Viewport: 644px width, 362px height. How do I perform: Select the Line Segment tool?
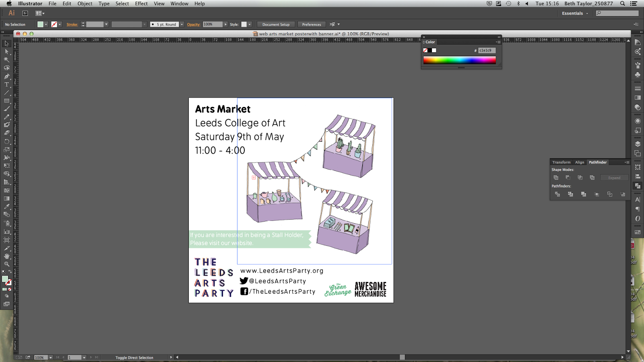tap(6, 93)
